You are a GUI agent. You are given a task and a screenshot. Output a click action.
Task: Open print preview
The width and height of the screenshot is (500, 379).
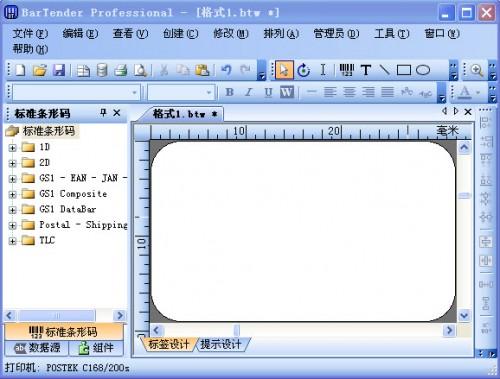(x=140, y=71)
